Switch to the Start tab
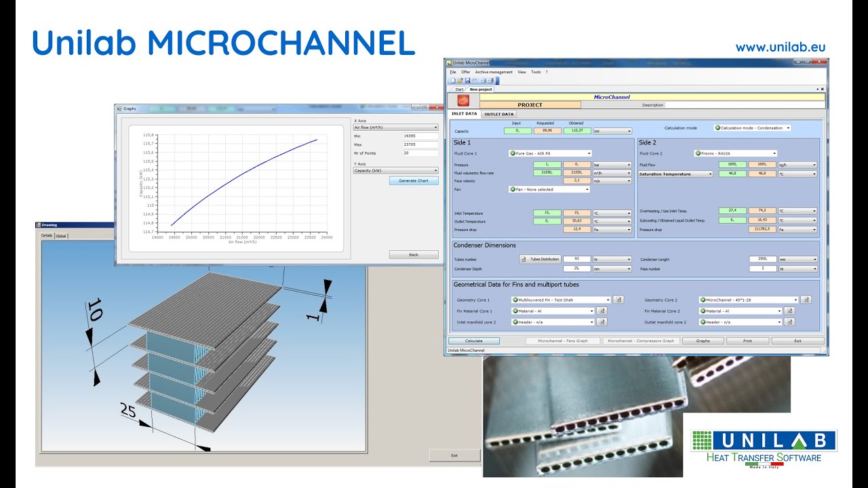The height and width of the screenshot is (488, 868). tap(459, 89)
